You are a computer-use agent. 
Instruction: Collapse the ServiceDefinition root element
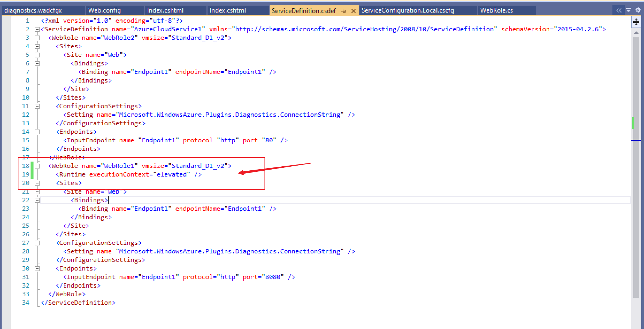coord(37,29)
